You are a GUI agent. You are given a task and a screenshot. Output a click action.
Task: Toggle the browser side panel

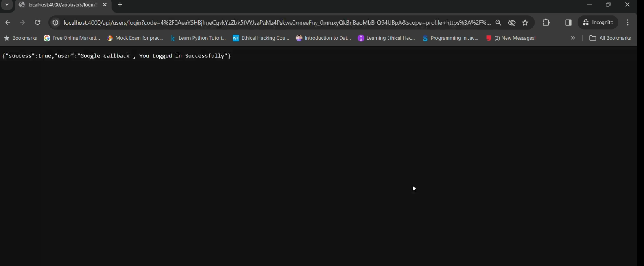(x=568, y=23)
